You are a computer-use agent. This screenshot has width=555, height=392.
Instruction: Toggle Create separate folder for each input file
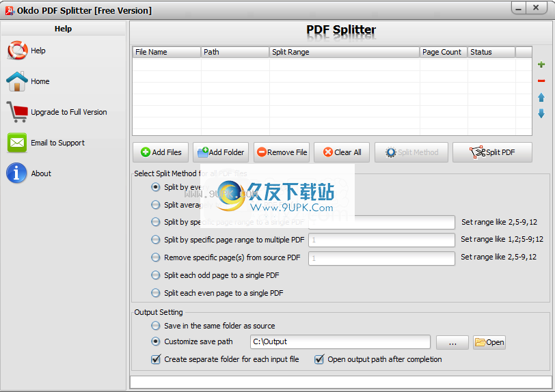[x=156, y=359]
